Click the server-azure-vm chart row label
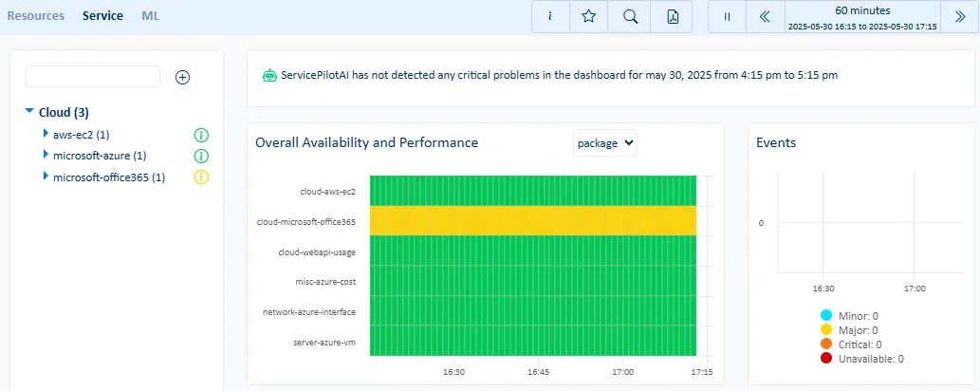 (324, 343)
